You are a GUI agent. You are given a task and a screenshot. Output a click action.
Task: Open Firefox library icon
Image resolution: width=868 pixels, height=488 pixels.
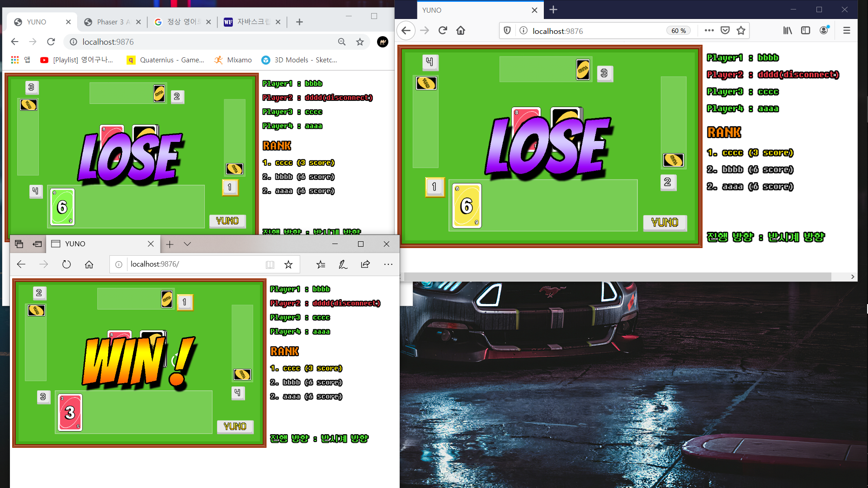coord(788,31)
